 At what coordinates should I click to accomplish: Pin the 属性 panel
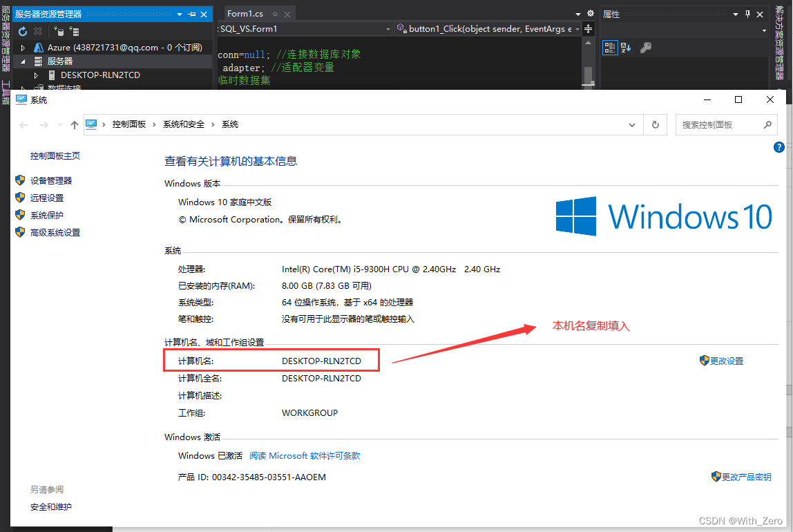pos(748,14)
